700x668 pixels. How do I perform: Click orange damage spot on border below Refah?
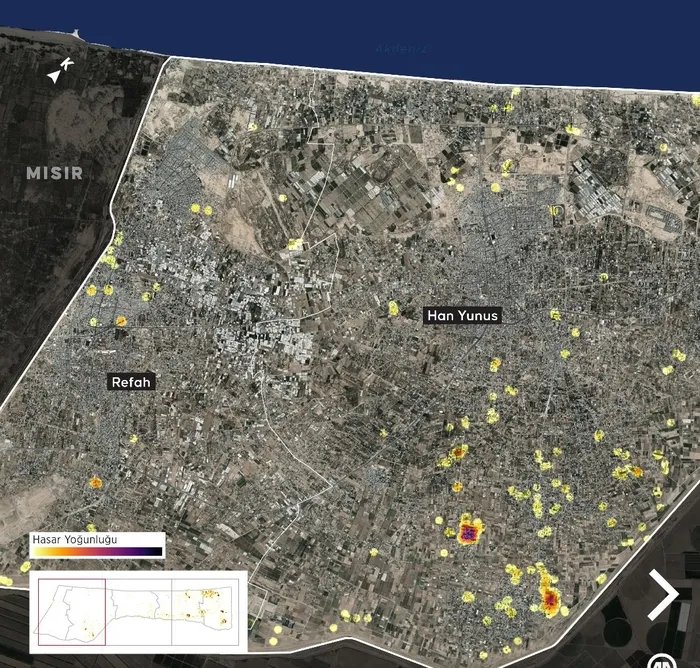pyautogui.click(x=96, y=483)
